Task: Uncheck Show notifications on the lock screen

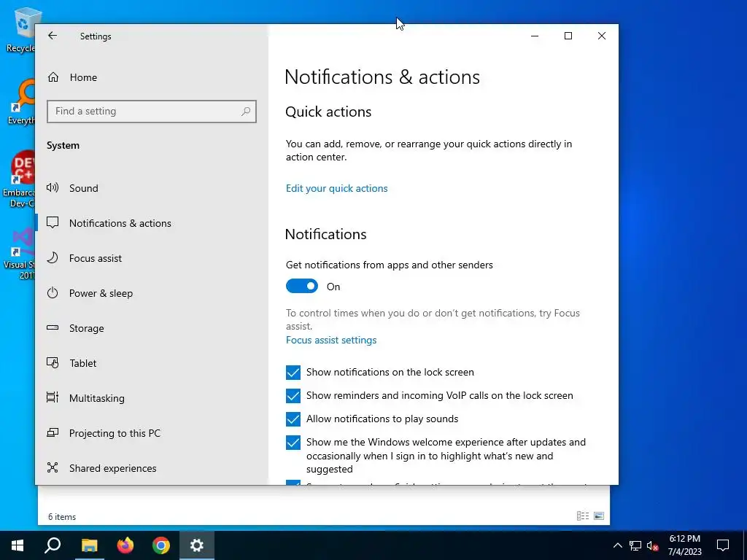Action: tap(293, 373)
